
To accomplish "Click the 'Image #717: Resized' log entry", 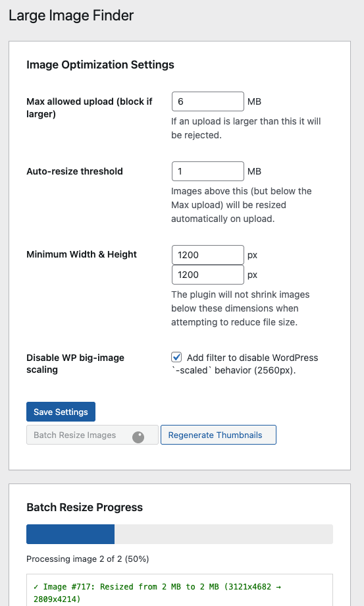I will coord(157,593).
